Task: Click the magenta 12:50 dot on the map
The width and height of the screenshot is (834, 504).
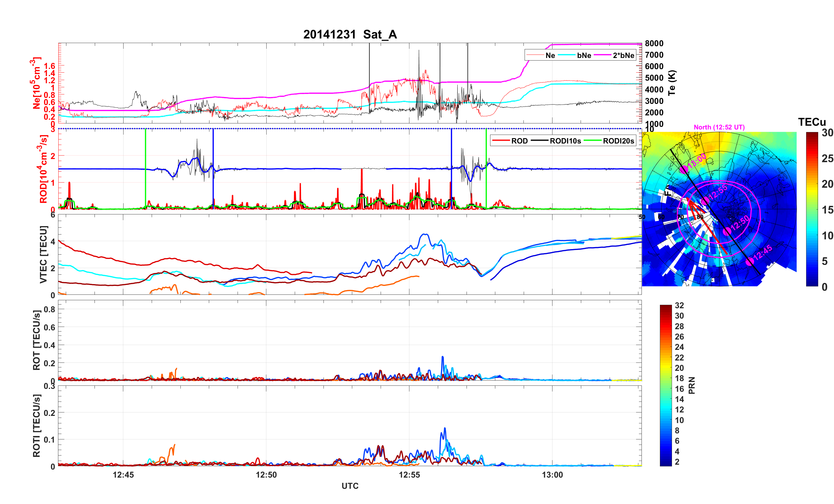Action: pyautogui.click(x=727, y=232)
